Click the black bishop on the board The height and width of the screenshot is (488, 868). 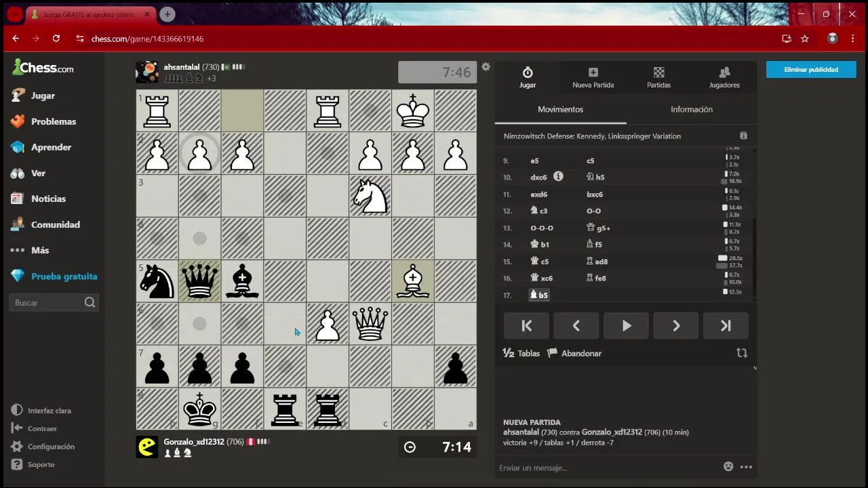(x=242, y=281)
